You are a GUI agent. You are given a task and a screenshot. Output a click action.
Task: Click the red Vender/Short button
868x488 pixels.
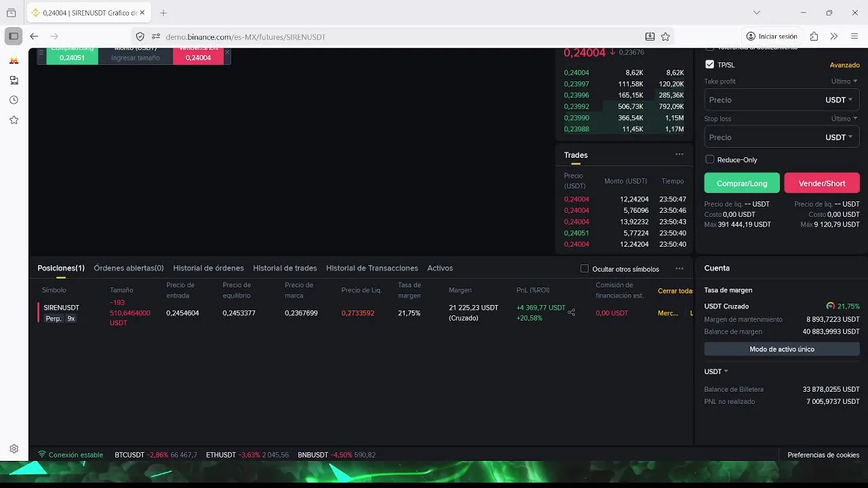point(822,183)
